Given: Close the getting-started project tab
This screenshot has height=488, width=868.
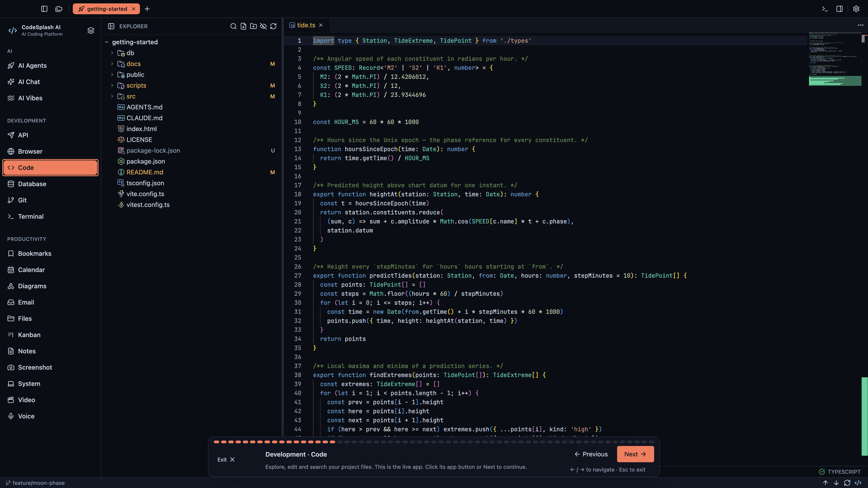Looking at the screenshot, I should pyautogui.click(x=134, y=9).
